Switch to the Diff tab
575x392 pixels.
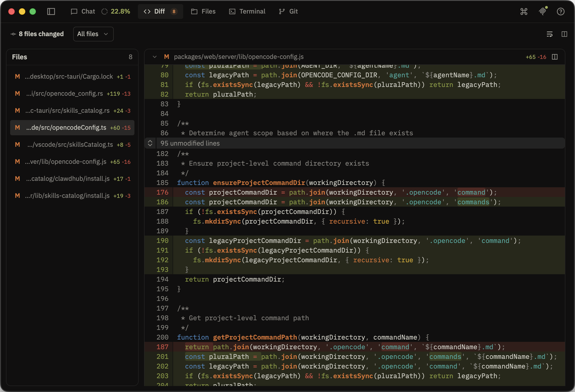point(160,11)
